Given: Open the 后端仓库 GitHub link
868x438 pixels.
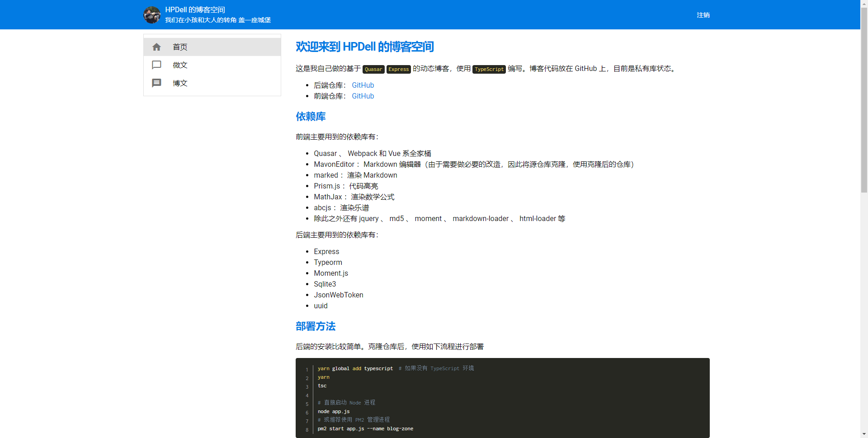Looking at the screenshot, I should click(x=363, y=85).
